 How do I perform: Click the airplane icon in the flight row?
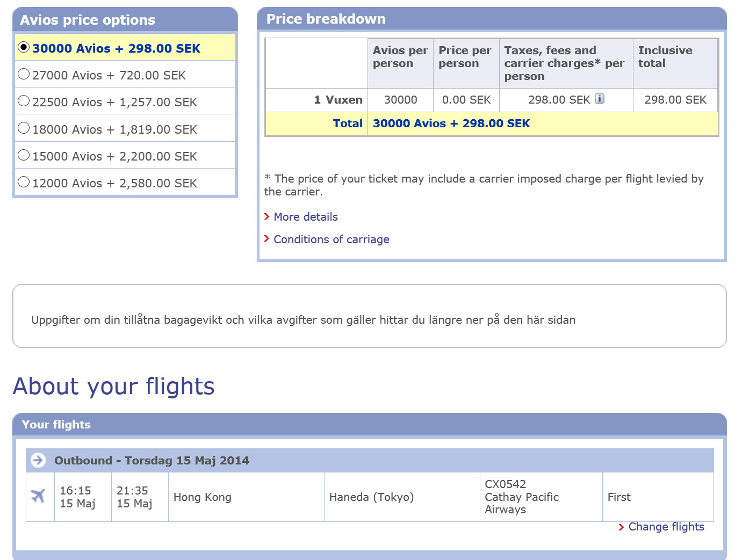coord(38,496)
